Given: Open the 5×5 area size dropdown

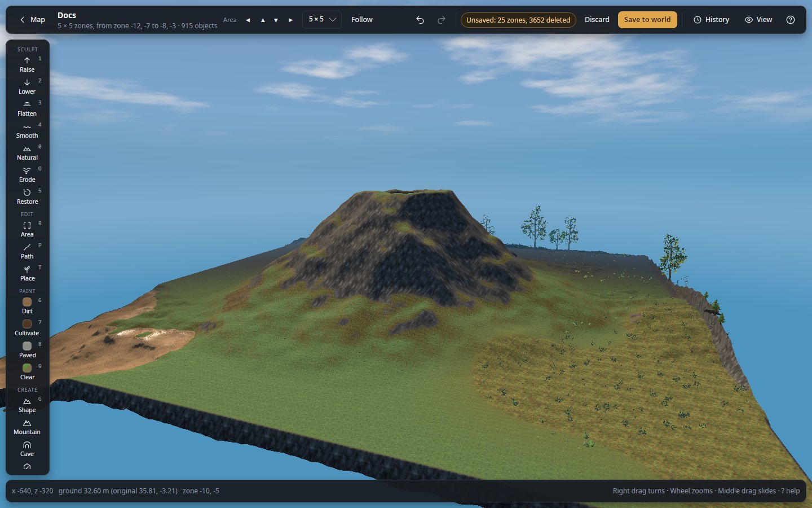Looking at the screenshot, I should (322, 20).
